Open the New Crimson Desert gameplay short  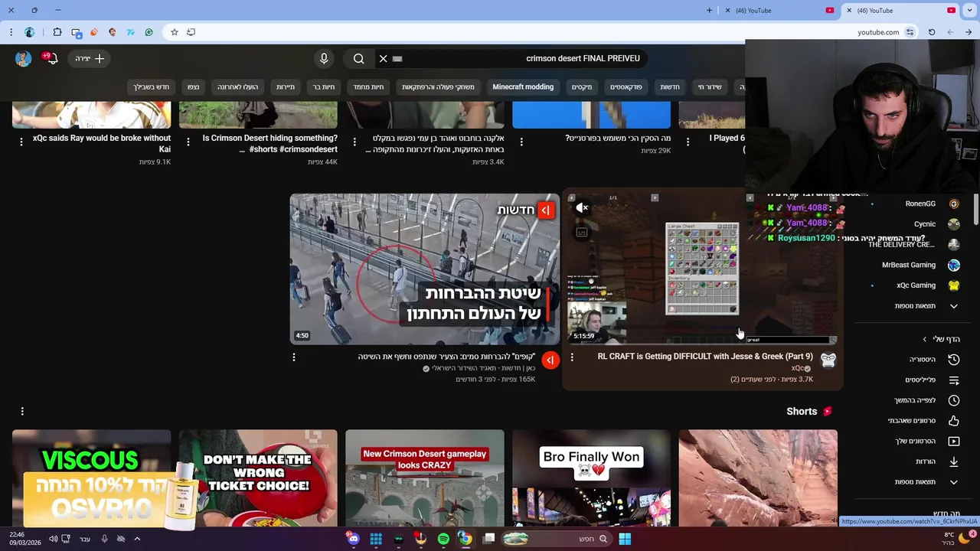(425, 478)
